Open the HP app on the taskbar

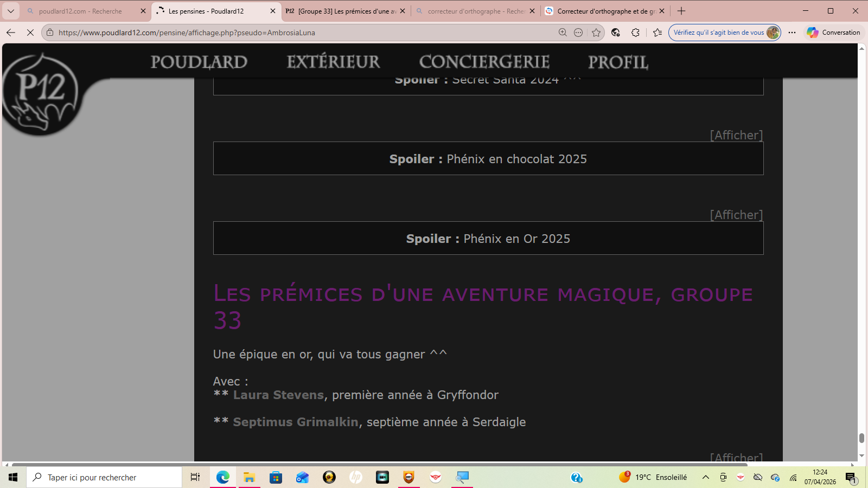pyautogui.click(x=356, y=477)
